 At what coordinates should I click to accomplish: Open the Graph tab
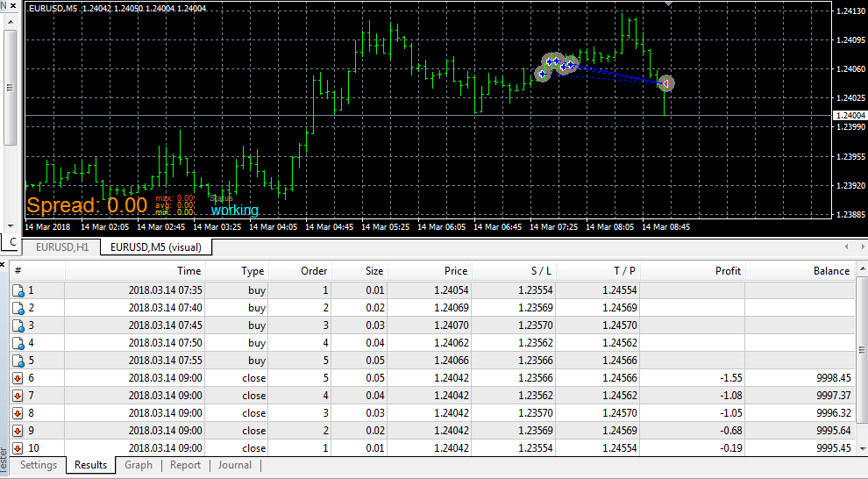(139, 465)
